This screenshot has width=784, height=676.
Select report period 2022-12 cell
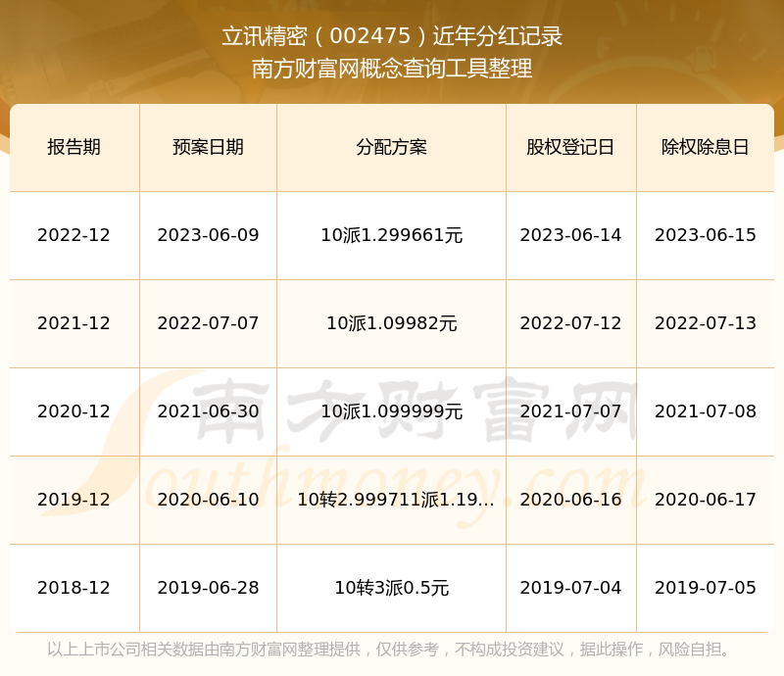tap(74, 235)
